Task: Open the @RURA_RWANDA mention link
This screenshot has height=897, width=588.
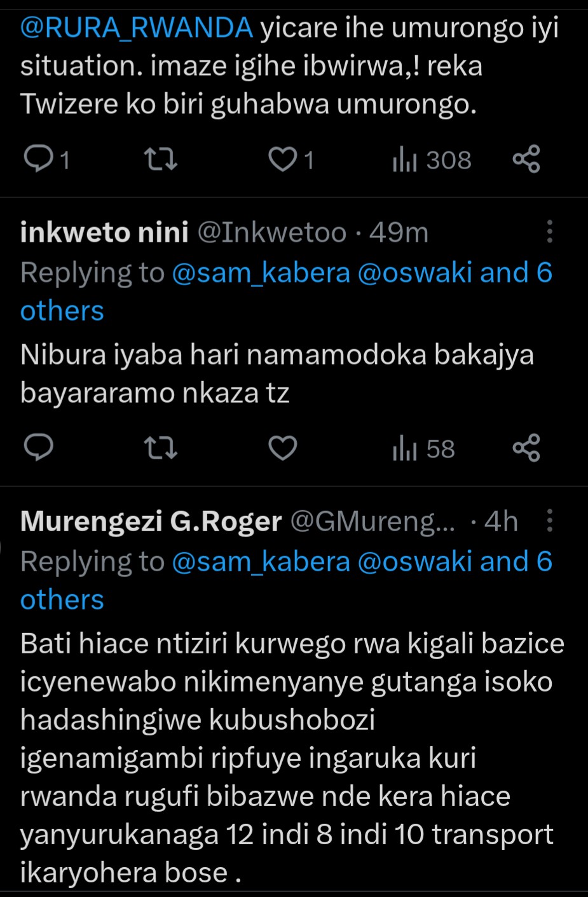Action: pyautogui.click(x=137, y=28)
